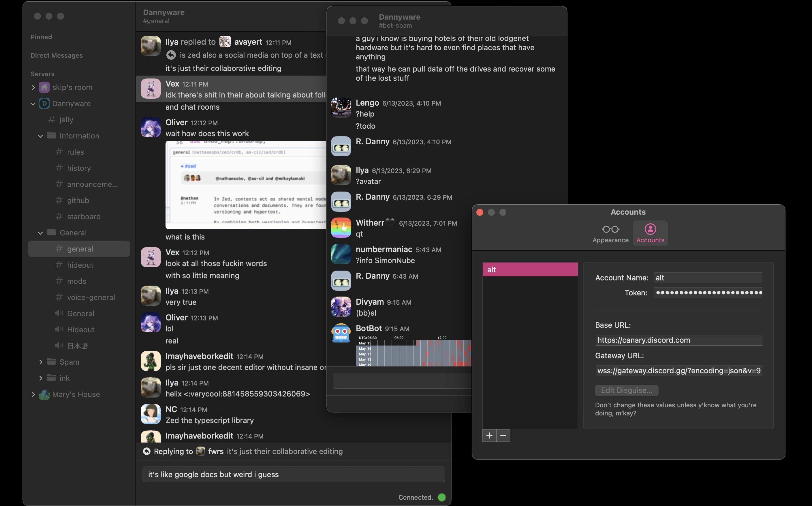Collapse the Dannyware server tree
812x506 pixels.
point(33,104)
